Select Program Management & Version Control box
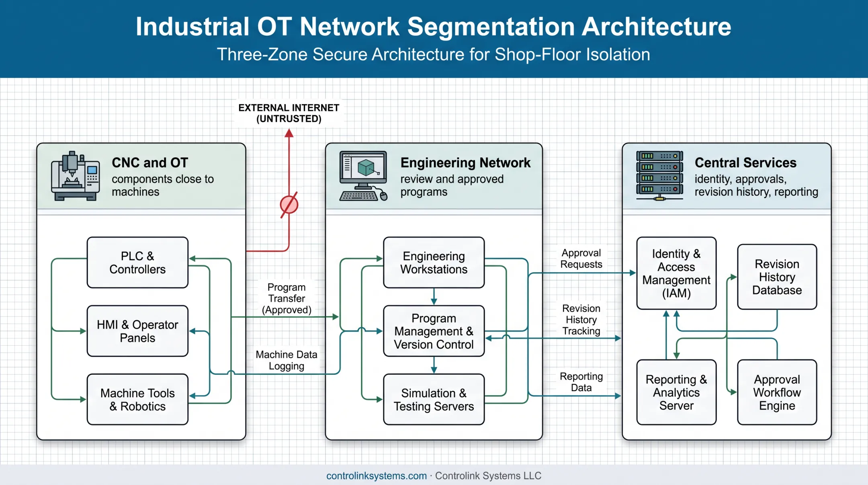 pyautogui.click(x=434, y=331)
